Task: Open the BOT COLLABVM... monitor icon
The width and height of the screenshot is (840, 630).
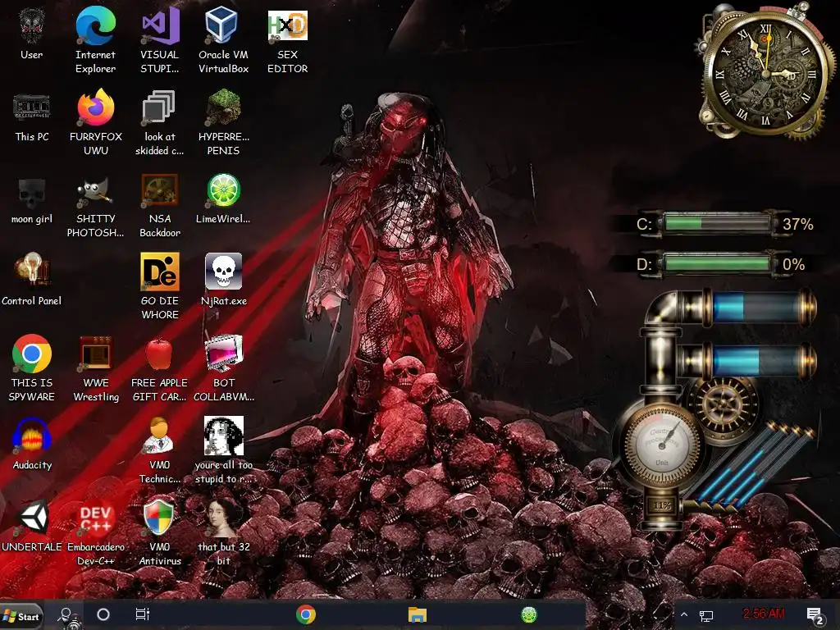Action: (223, 354)
